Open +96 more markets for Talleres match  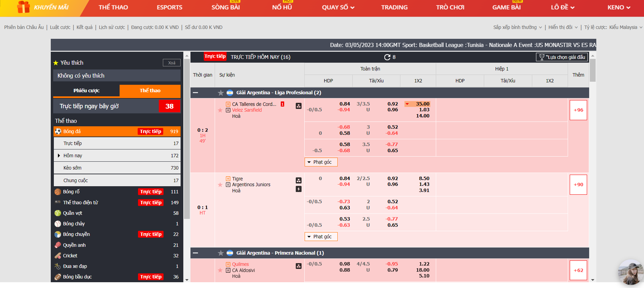click(578, 110)
